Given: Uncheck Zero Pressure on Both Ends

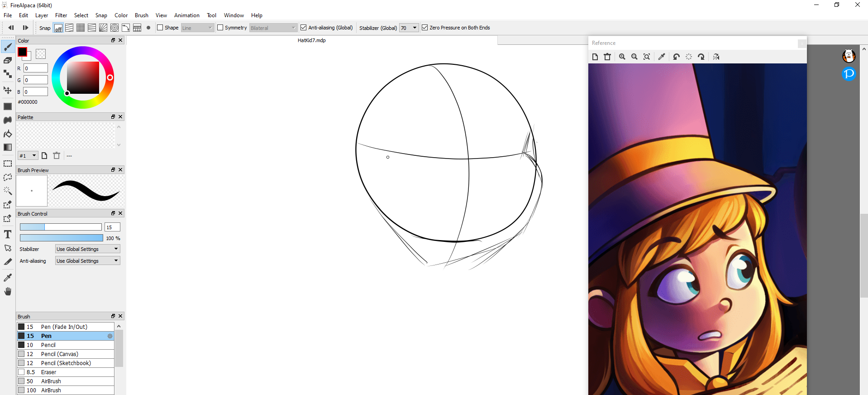Looking at the screenshot, I should (x=424, y=28).
